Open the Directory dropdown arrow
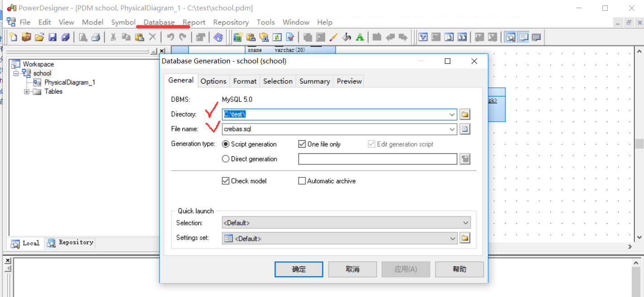644x297 pixels. (452, 115)
